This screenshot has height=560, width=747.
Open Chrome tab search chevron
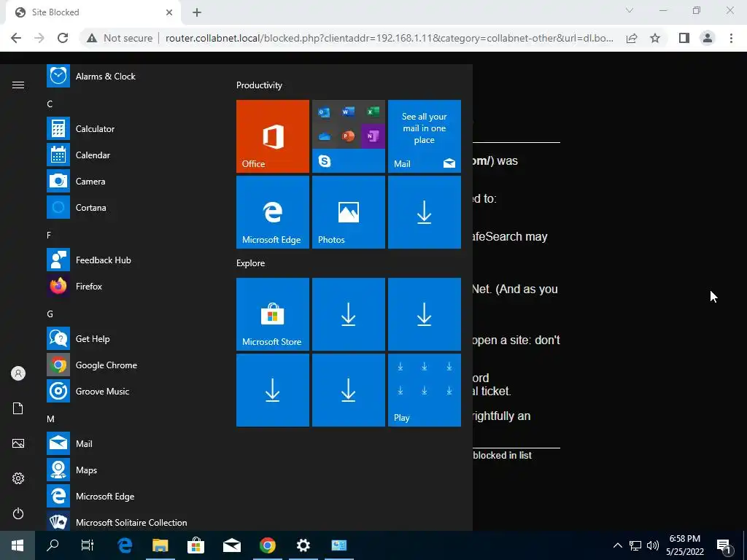(x=630, y=10)
